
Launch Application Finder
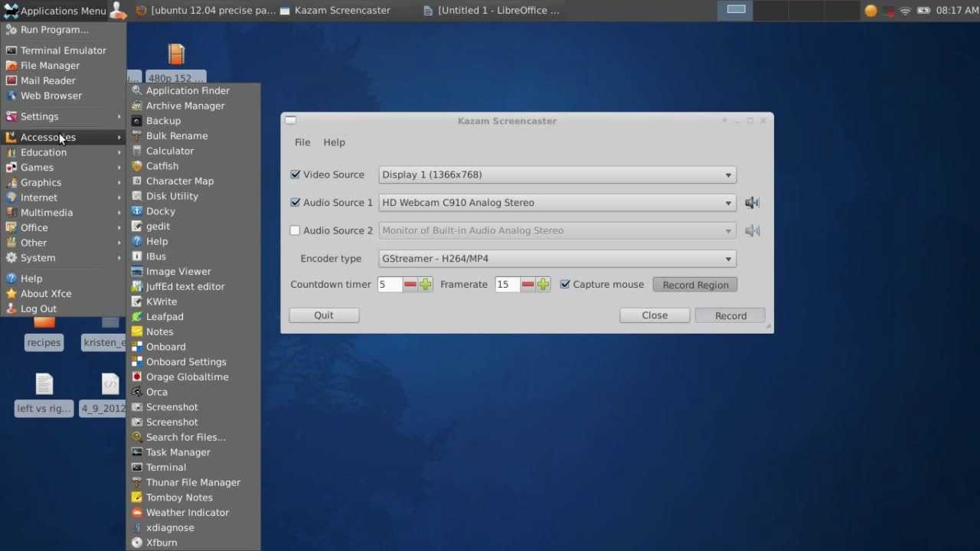pyautogui.click(x=193, y=90)
